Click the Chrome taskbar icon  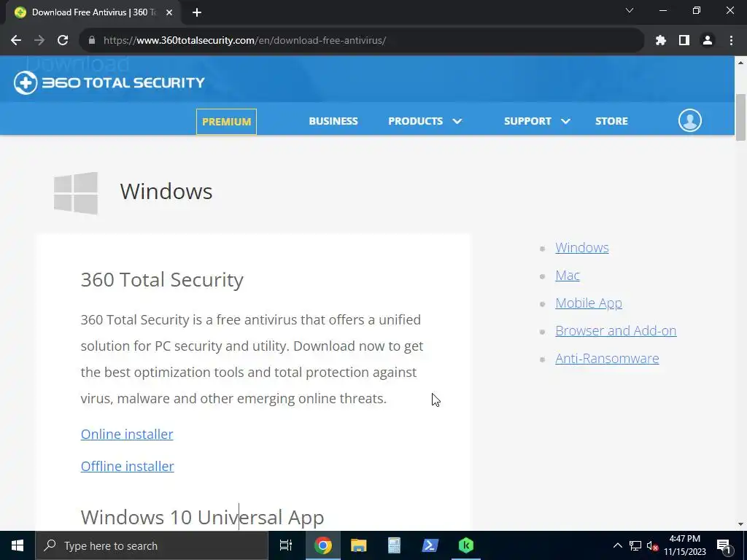pyautogui.click(x=322, y=545)
